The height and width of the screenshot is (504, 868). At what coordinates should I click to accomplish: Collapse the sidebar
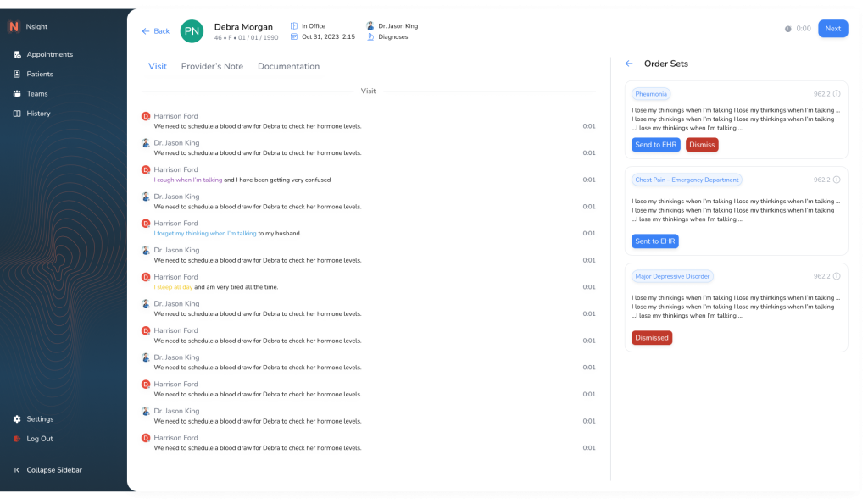click(53, 470)
